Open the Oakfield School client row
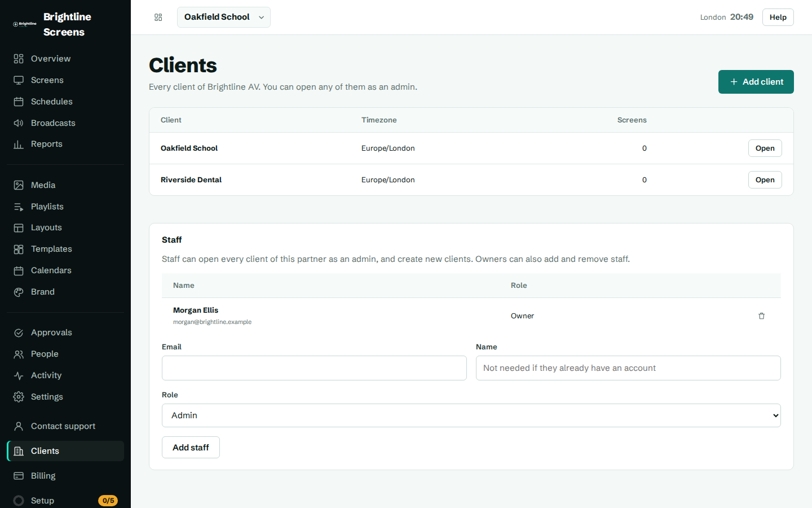This screenshot has height=508, width=812. coord(765,148)
